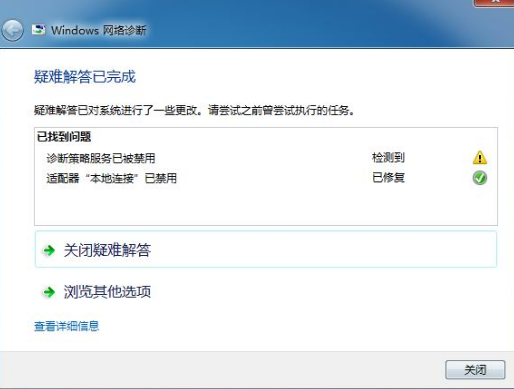Click the green checkmark icon for 已修复

click(x=480, y=178)
